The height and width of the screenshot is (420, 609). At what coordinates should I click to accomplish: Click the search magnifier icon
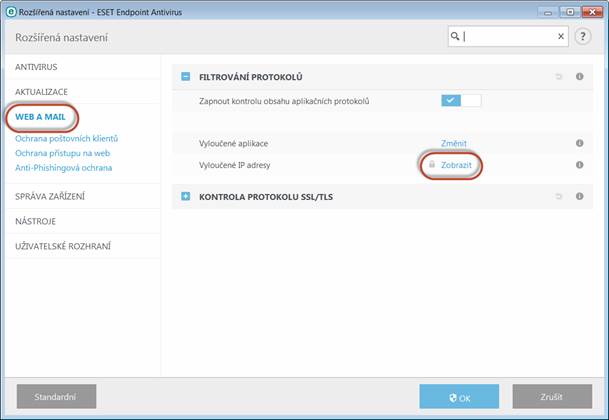pyautogui.click(x=455, y=36)
